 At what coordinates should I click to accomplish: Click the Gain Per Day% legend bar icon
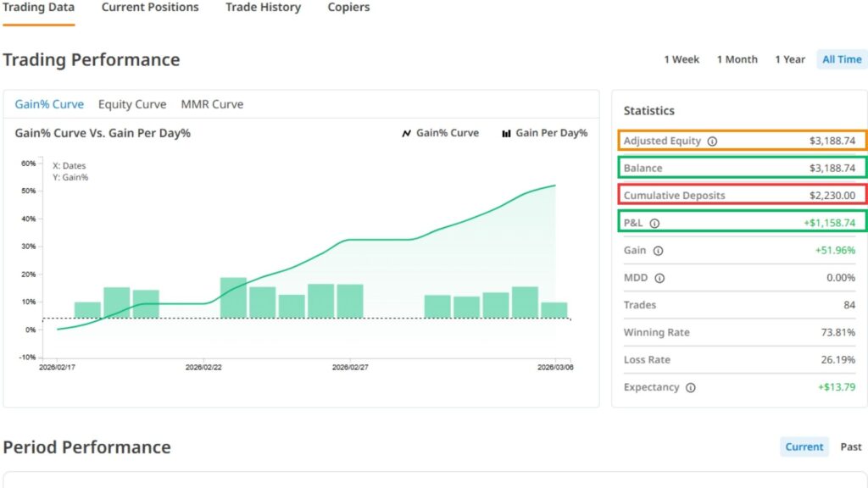coord(506,133)
